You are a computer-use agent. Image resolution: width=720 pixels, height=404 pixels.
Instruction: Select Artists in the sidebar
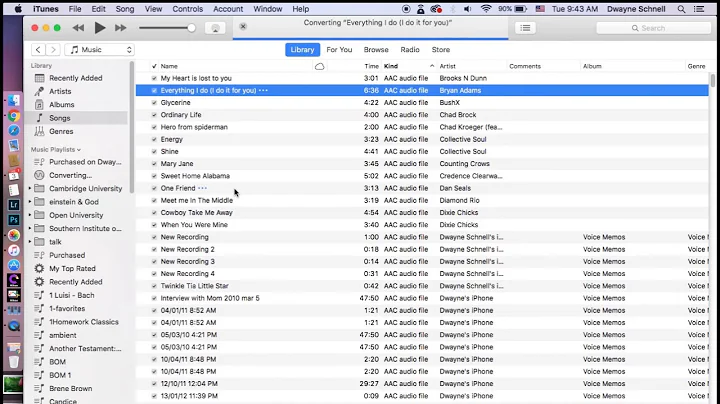[60, 91]
